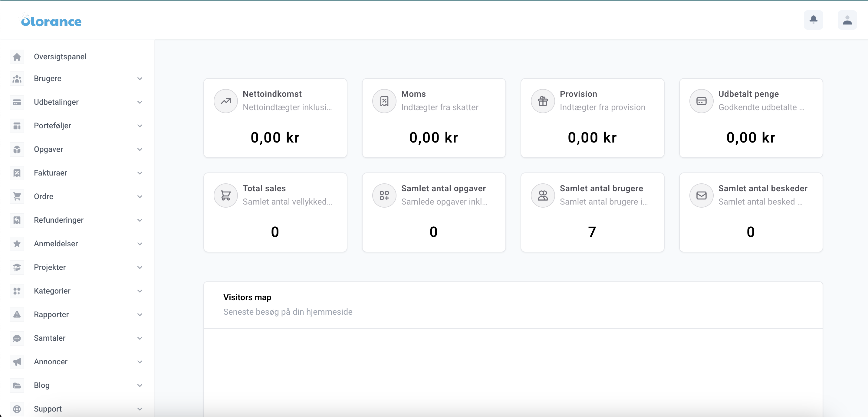Click the Anmeldelser star icon
The width and height of the screenshot is (868, 417).
[17, 244]
